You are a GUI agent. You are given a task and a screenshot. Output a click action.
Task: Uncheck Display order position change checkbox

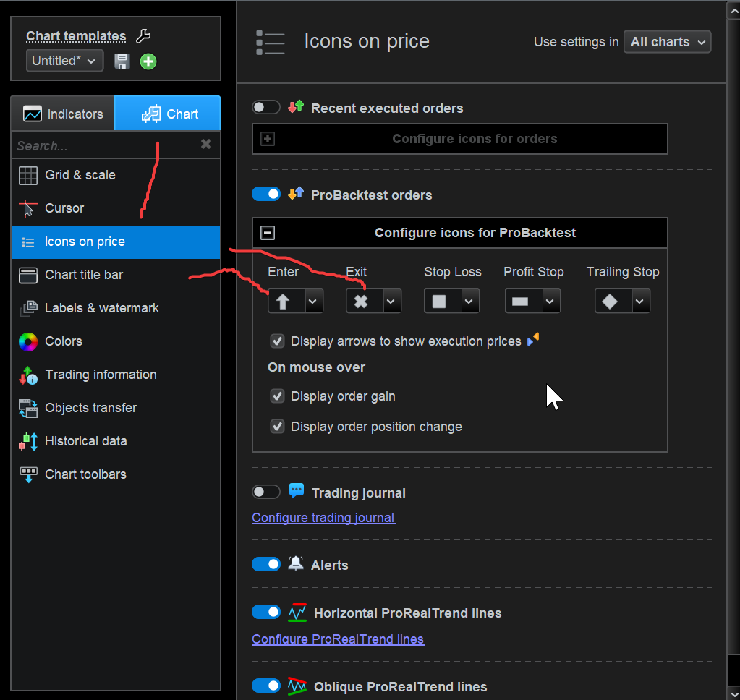[x=277, y=427]
